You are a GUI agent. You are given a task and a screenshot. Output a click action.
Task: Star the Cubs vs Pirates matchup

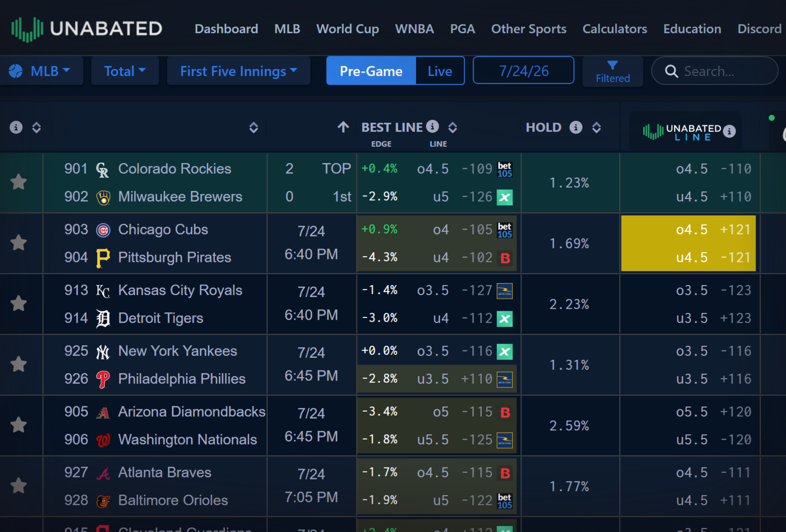19,243
